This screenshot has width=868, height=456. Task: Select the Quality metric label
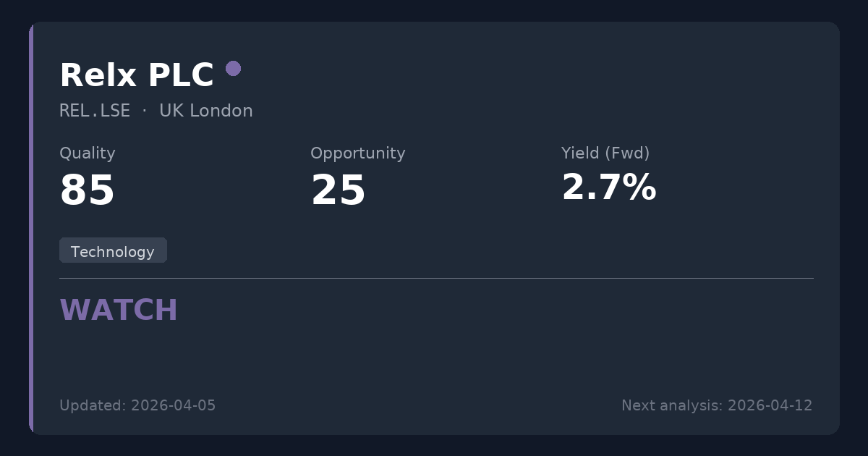click(87, 153)
